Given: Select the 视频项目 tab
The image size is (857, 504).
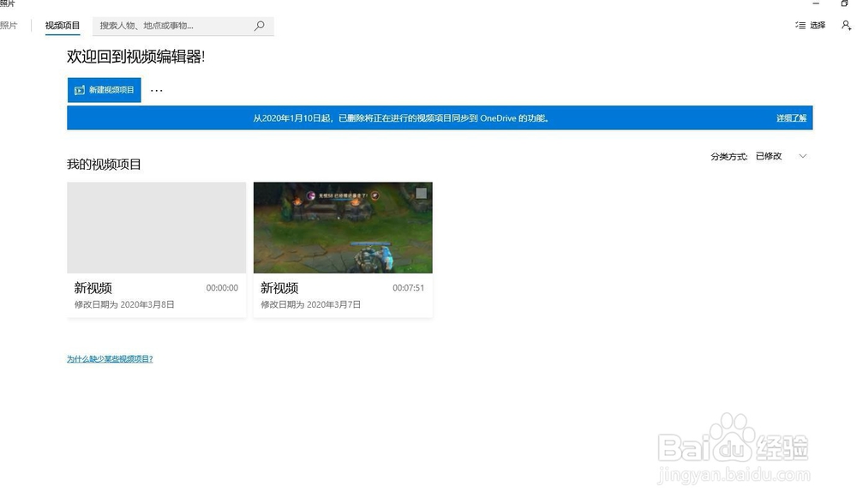Looking at the screenshot, I should click(62, 26).
